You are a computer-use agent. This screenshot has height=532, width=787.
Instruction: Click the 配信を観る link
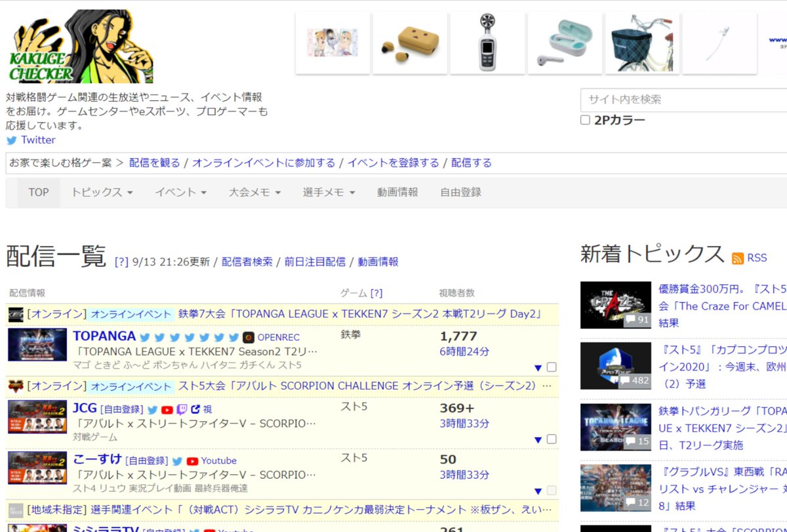pos(155,163)
